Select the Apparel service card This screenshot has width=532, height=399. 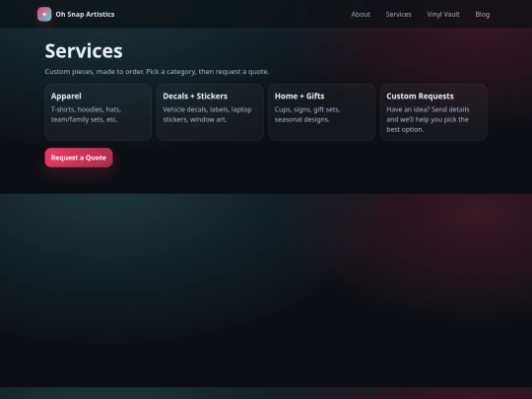pos(99,112)
